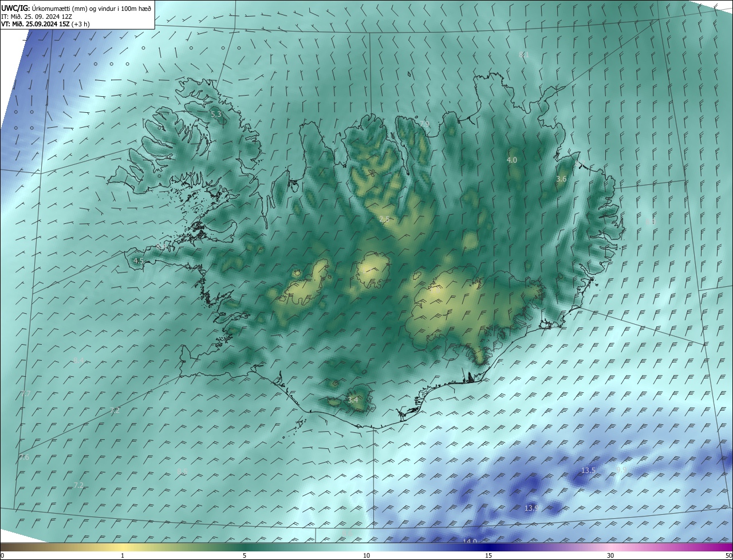The height and width of the screenshot is (560, 733).
Task: Click the valid time line 'VT: Mið. 25.09.2024 15Z (+3 h)'
Action: click(45, 25)
